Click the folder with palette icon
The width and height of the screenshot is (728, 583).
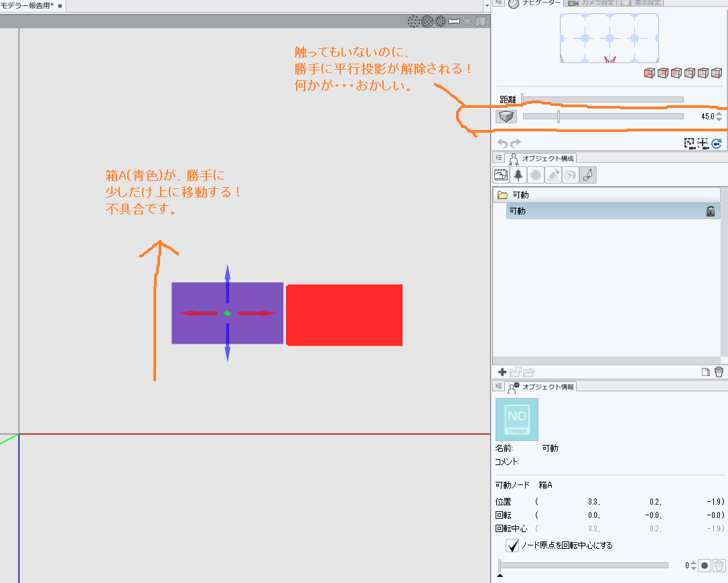529,372
